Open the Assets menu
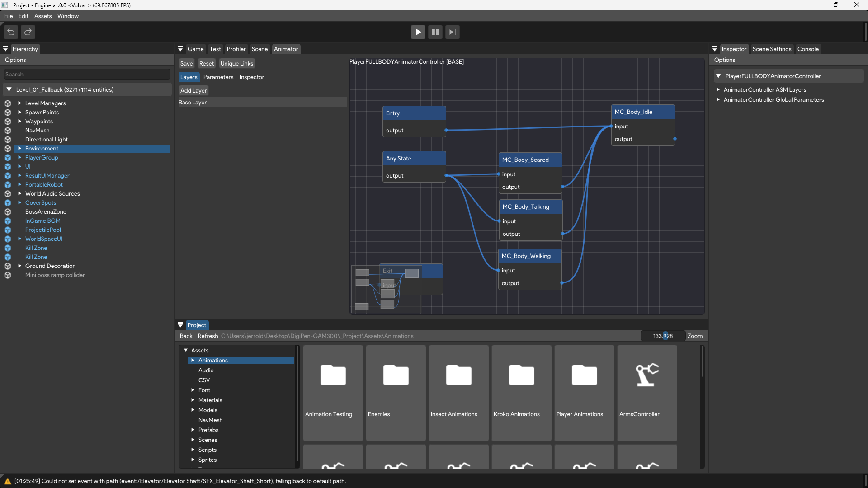This screenshot has height=488, width=868. click(x=43, y=16)
